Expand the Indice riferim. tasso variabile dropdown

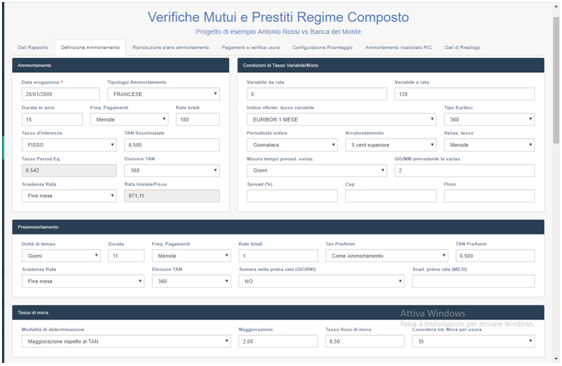click(342, 119)
